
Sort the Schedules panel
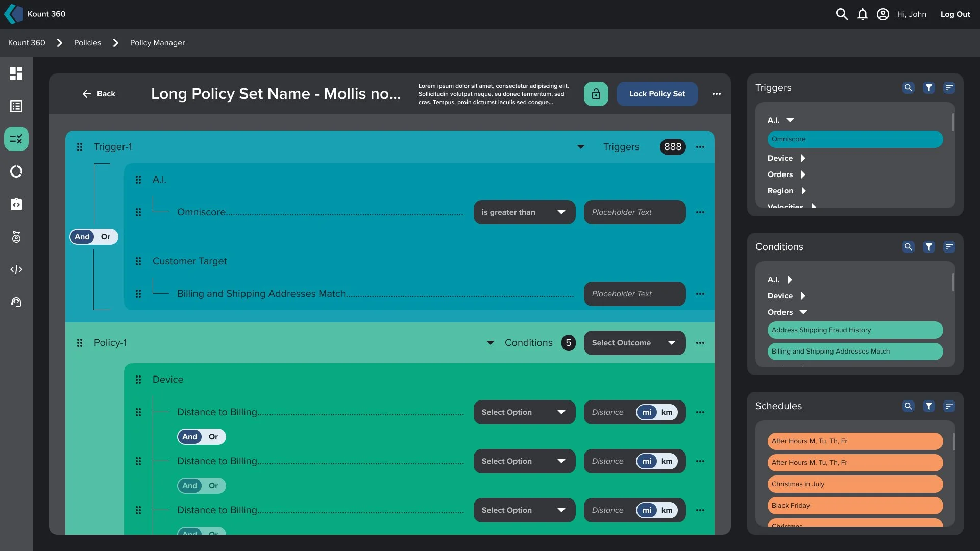click(x=949, y=406)
